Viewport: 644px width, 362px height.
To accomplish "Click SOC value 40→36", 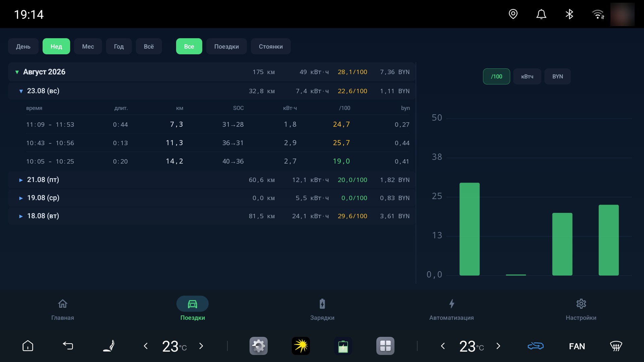I will (x=233, y=161).
